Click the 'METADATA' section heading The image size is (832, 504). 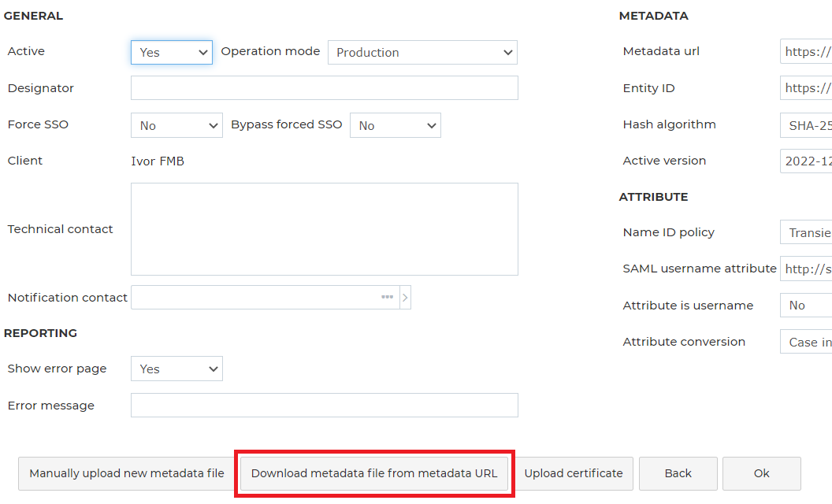point(654,16)
